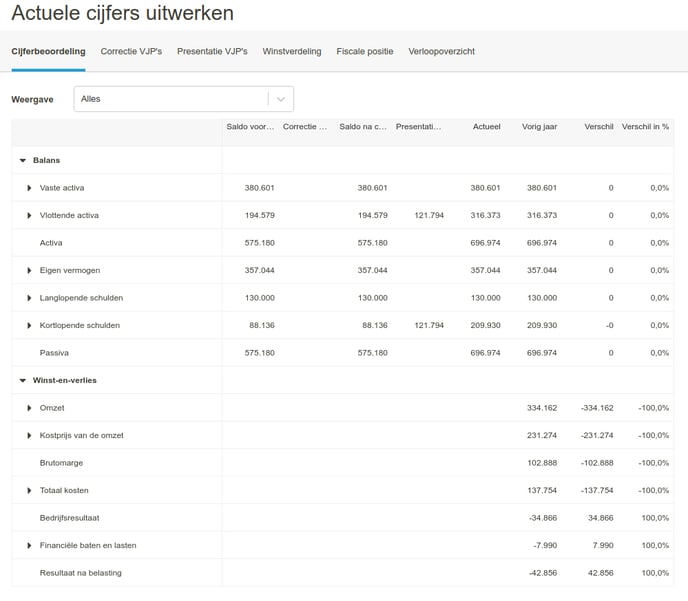Click Brutomarge Vorig jaar value 102.888
Screen dimensions: 688x601
point(542,463)
